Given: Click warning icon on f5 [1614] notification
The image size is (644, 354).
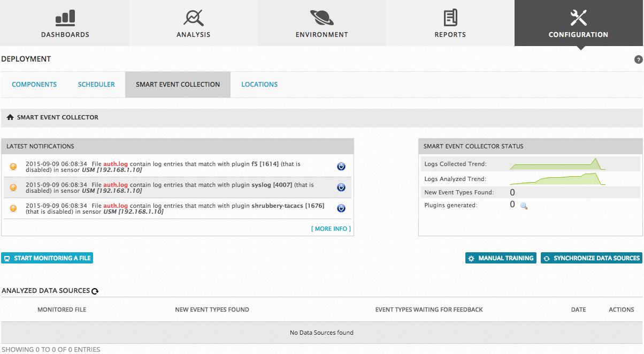Looking at the screenshot, I should click(13, 167).
